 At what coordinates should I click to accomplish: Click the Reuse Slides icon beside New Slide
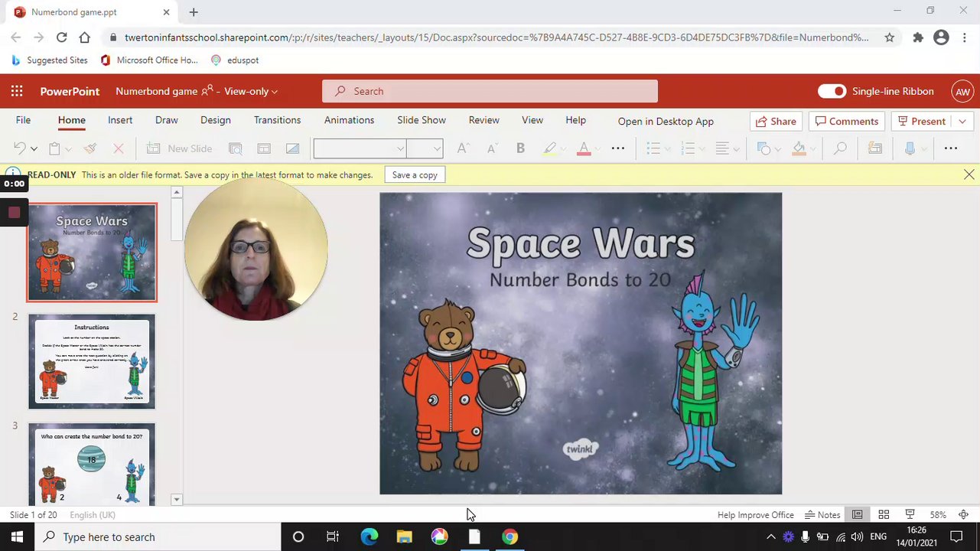click(x=236, y=148)
